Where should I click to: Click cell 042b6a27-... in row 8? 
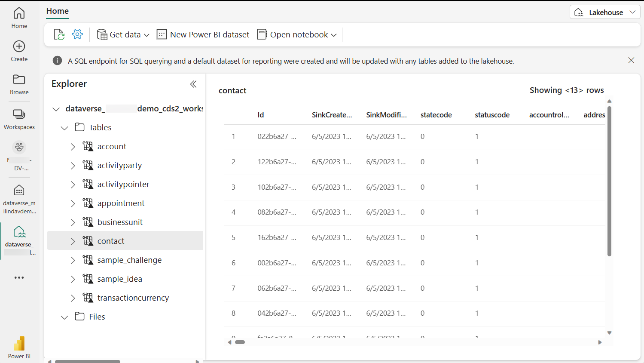(277, 313)
